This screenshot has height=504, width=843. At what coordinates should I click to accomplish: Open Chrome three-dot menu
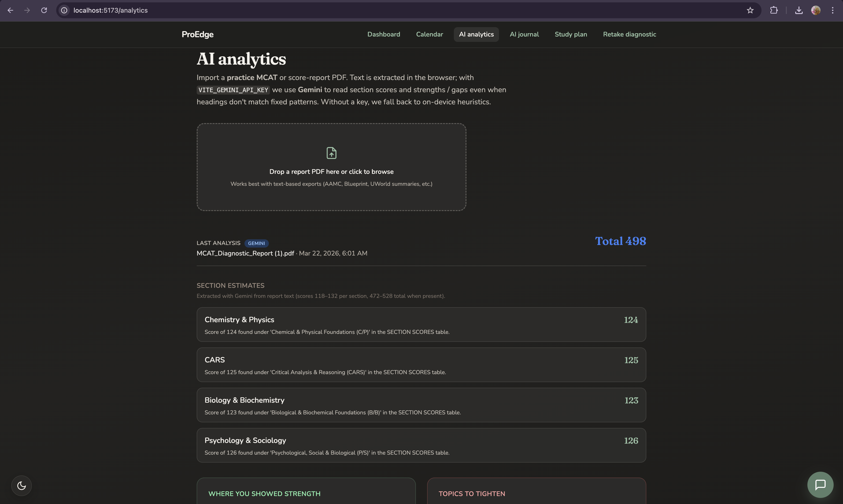[832, 10]
